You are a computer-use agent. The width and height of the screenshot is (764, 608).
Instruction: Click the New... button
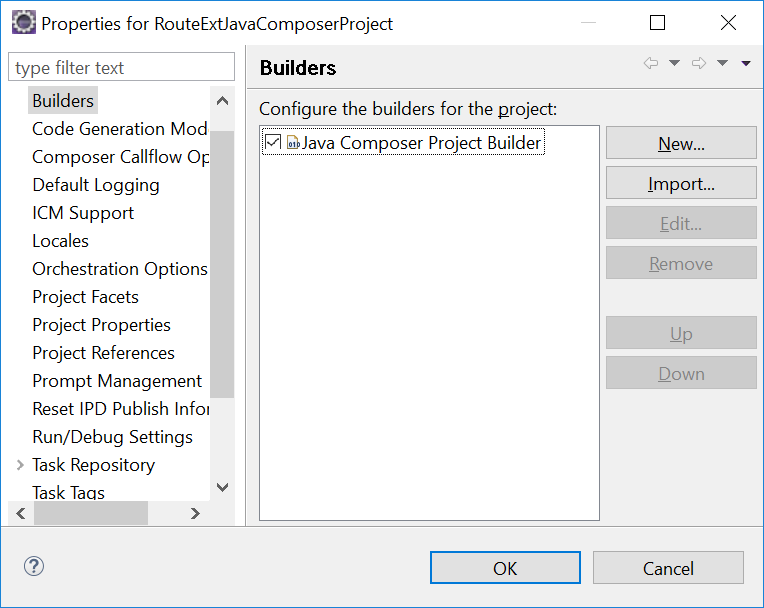tap(681, 143)
